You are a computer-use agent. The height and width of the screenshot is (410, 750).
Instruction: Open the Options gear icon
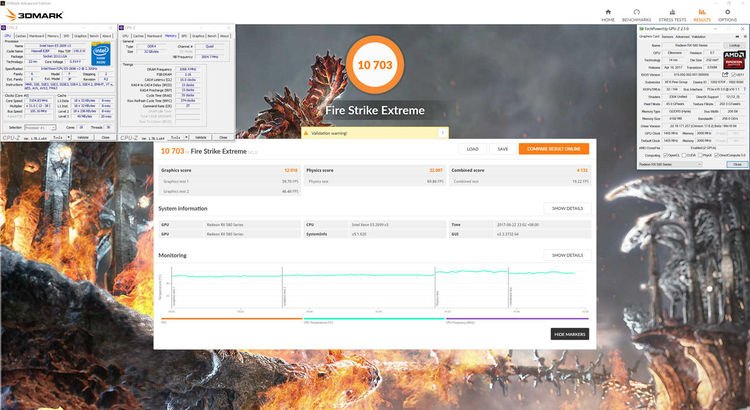point(728,12)
